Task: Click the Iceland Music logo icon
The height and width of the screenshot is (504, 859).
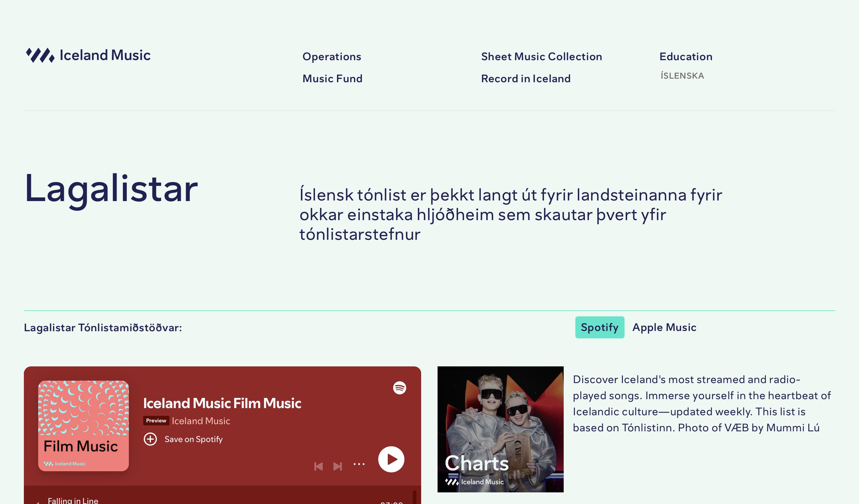Action: (40, 55)
